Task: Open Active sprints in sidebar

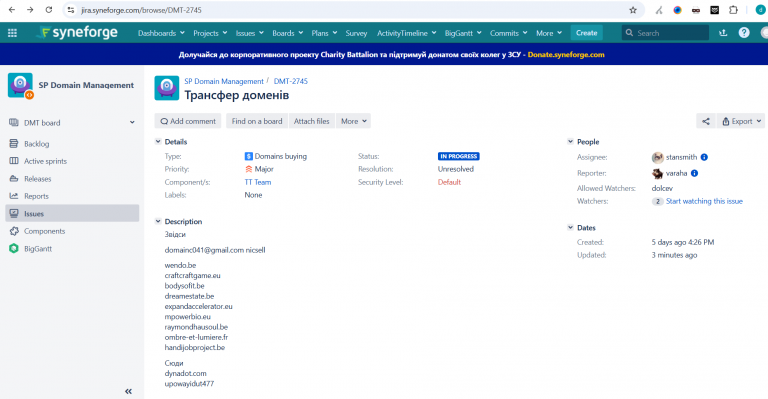Action: pyautogui.click(x=45, y=161)
